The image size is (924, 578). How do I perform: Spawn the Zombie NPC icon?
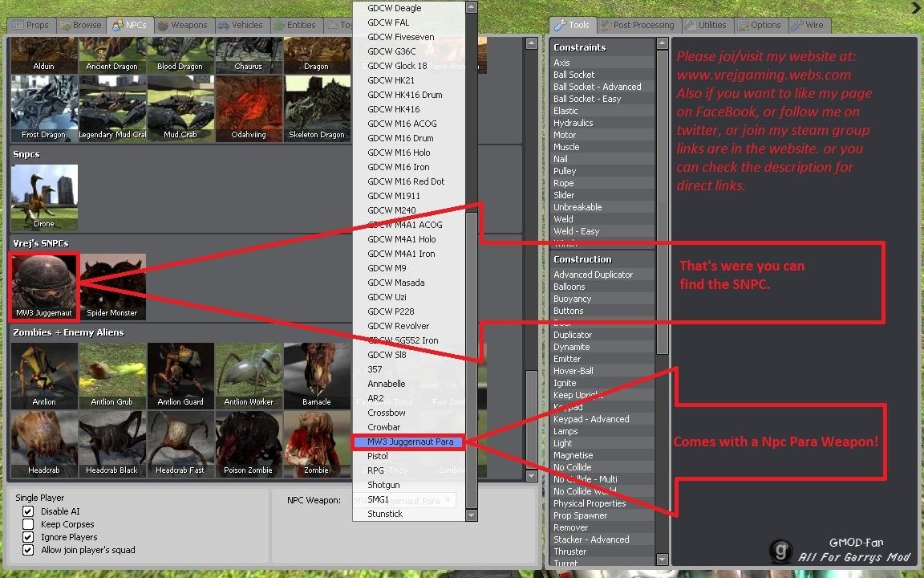[317, 444]
